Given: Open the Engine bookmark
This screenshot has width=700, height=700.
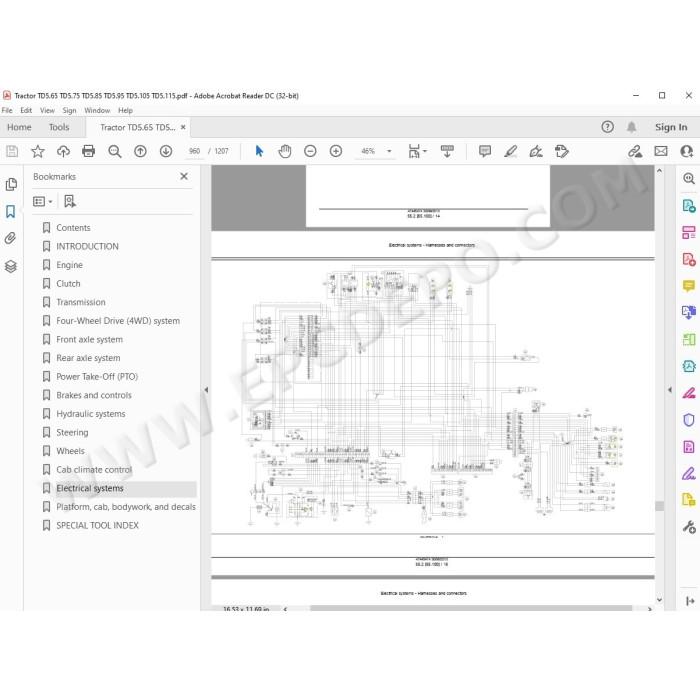Looking at the screenshot, I should pyautogui.click(x=69, y=265).
